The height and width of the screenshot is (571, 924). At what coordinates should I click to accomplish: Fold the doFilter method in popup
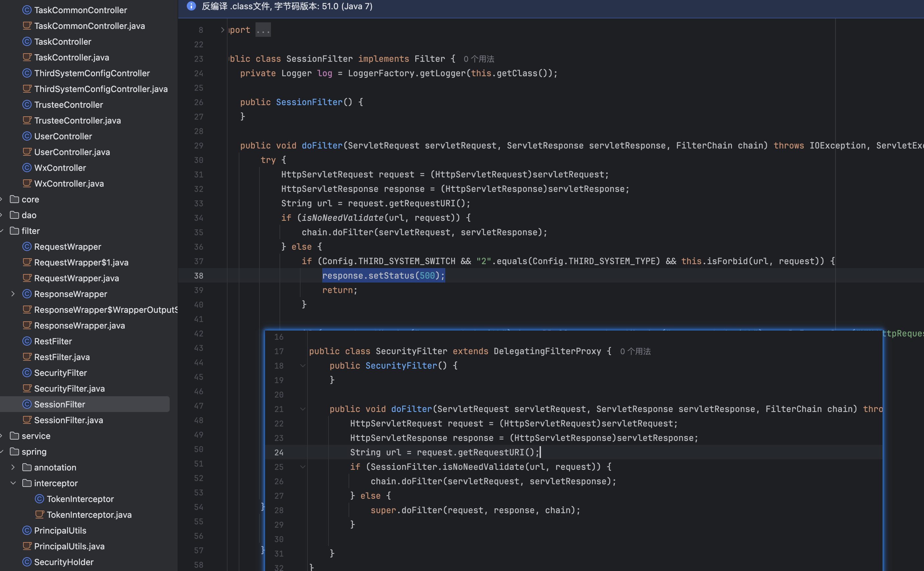[303, 409]
